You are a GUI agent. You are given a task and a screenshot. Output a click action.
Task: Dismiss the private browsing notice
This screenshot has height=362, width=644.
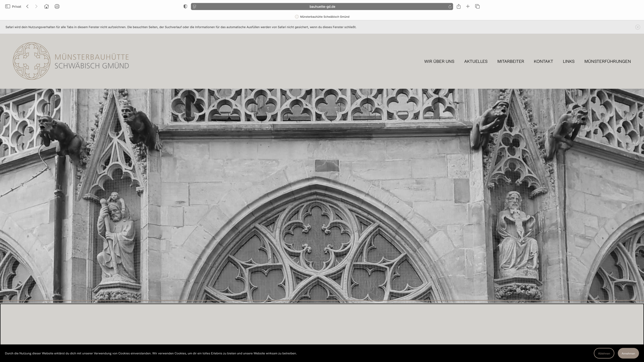point(638,27)
